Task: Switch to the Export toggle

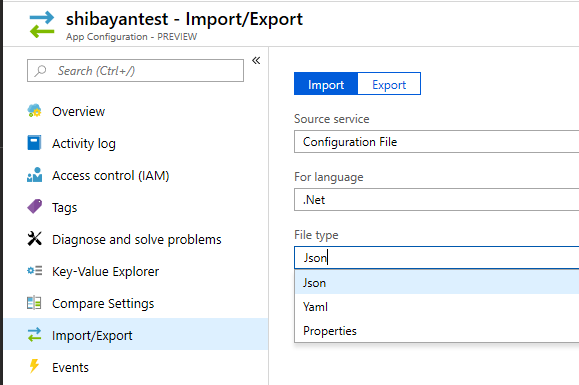Action: click(389, 84)
